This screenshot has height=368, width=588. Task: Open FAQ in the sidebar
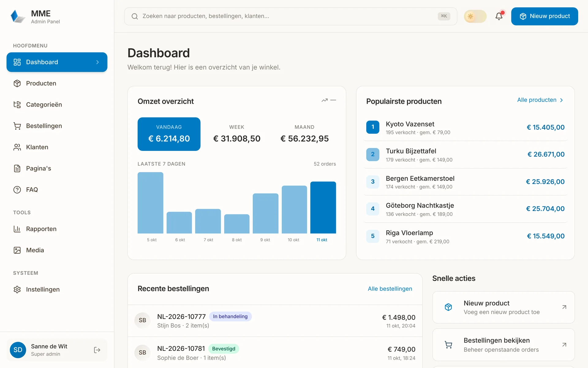pos(57,190)
